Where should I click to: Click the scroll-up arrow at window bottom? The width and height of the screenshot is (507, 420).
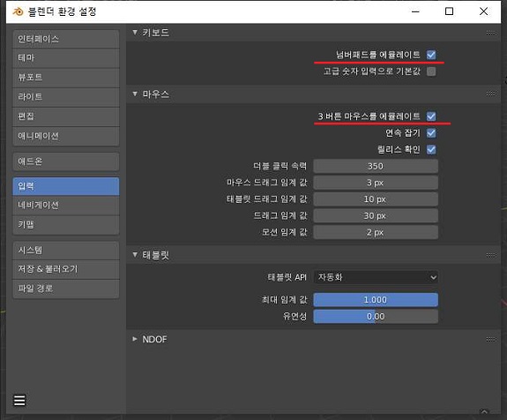coord(484,411)
